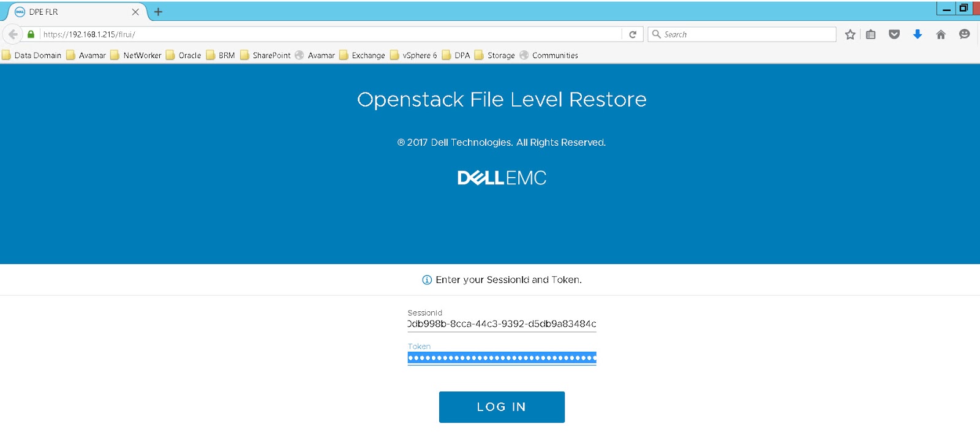Viewport: 980px width, 446px height.
Task: Save page to Pocket
Action: 895,34
